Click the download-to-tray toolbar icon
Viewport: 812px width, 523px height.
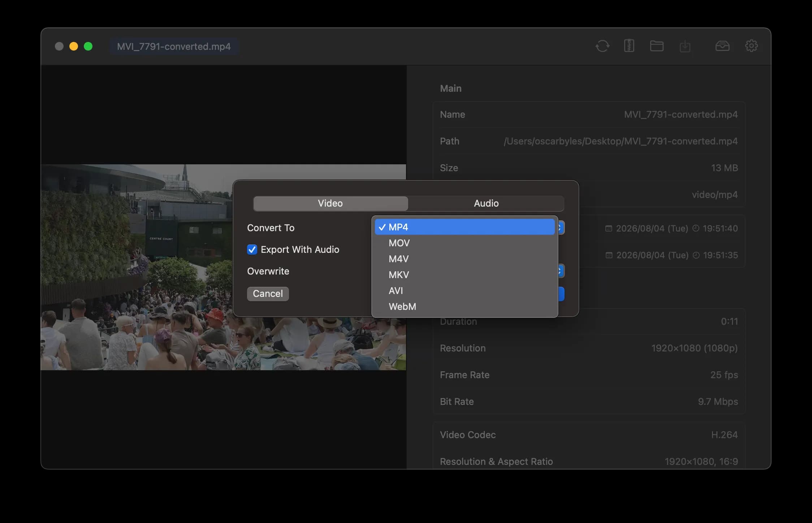(x=685, y=47)
